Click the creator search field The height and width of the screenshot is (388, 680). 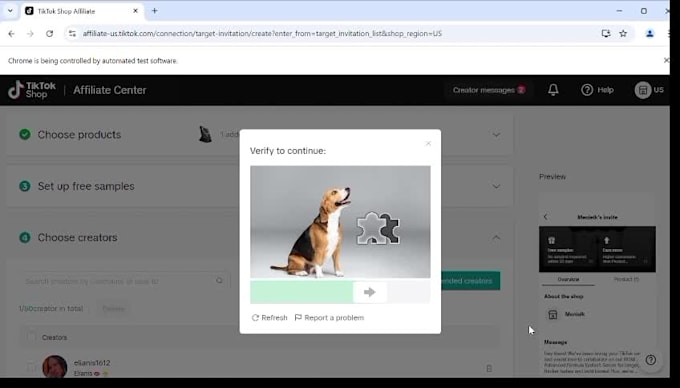(x=124, y=281)
